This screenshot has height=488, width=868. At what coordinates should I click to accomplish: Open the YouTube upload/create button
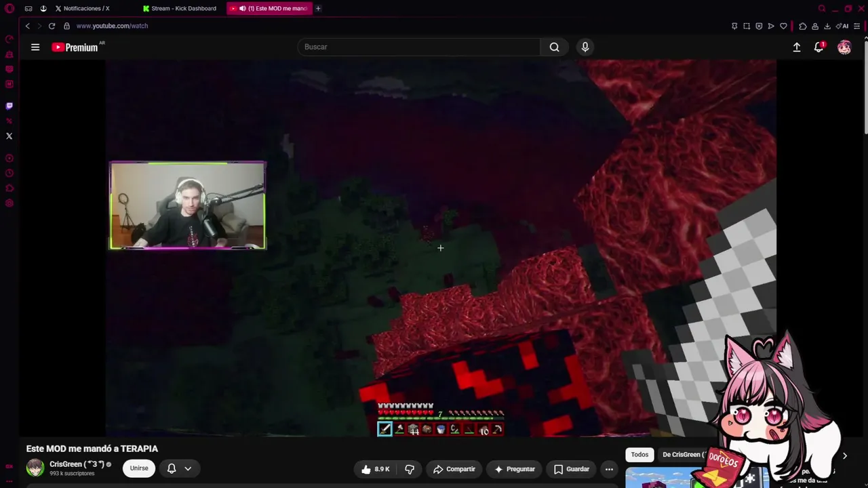(x=797, y=47)
